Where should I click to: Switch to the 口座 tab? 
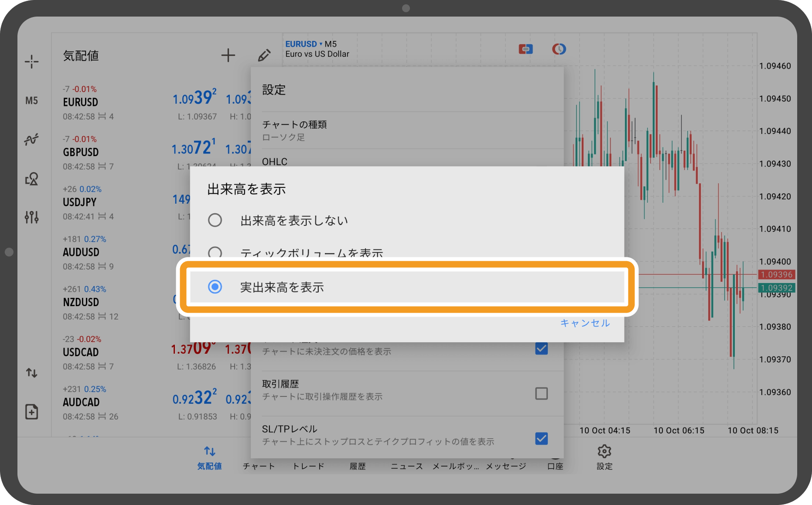tap(555, 466)
